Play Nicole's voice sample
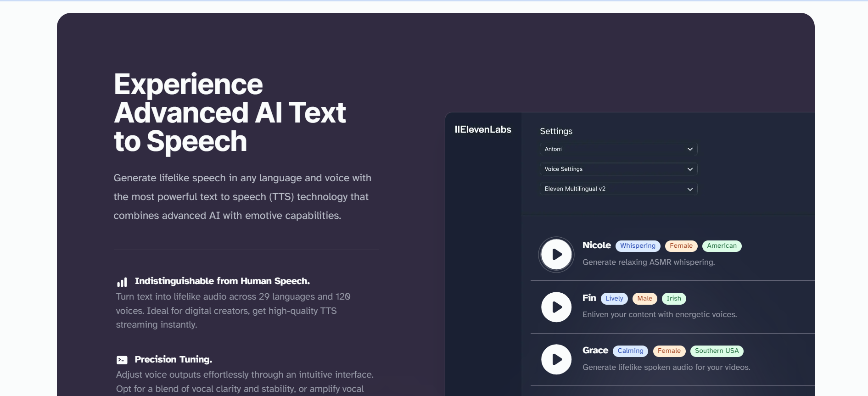Image resolution: width=868 pixels, height=396 pixels. pyautogui.click(x=556, y=254)
